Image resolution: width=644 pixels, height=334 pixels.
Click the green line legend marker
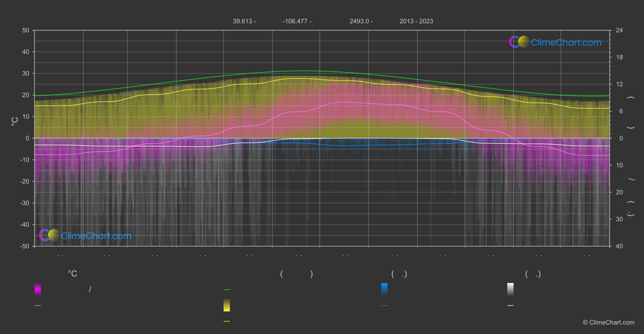click(x=227, y=290)
